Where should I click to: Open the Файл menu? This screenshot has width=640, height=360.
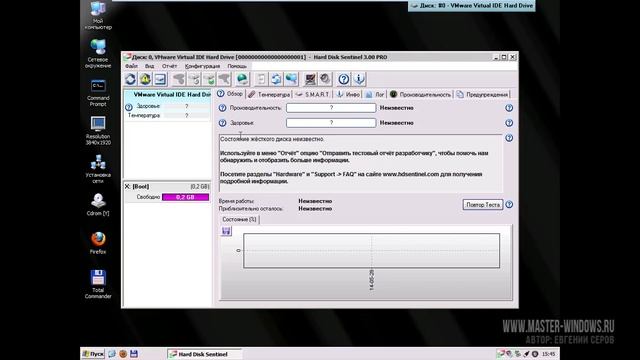(131, 66)
